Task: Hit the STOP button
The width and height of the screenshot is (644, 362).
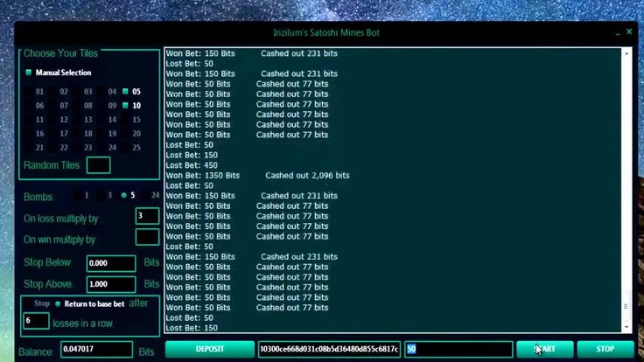Action: (605, 349)
